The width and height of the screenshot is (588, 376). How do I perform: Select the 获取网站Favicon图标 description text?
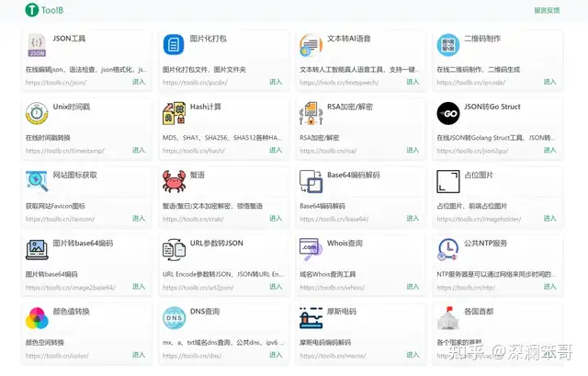tap(55, 206)
